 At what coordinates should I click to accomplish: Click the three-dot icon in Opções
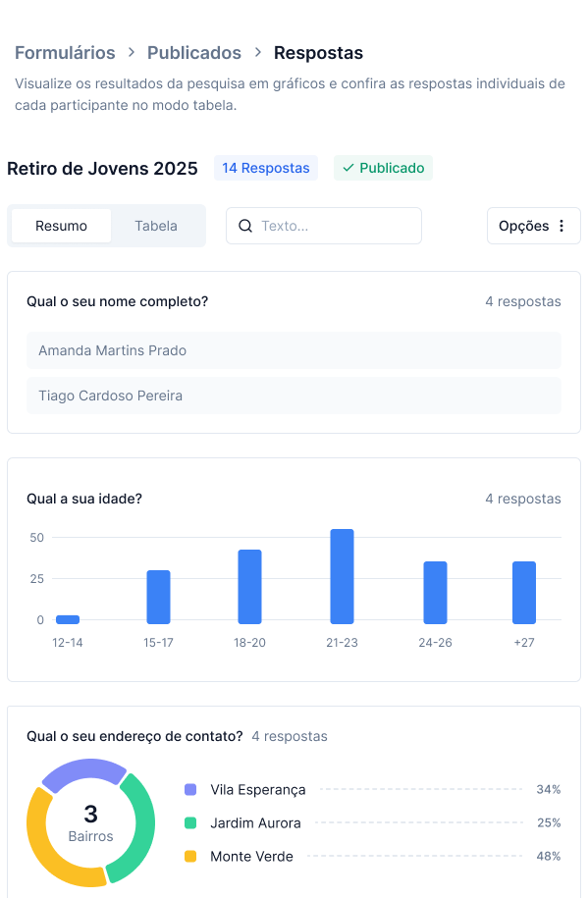pyautogui.click(x=561, y=226)
